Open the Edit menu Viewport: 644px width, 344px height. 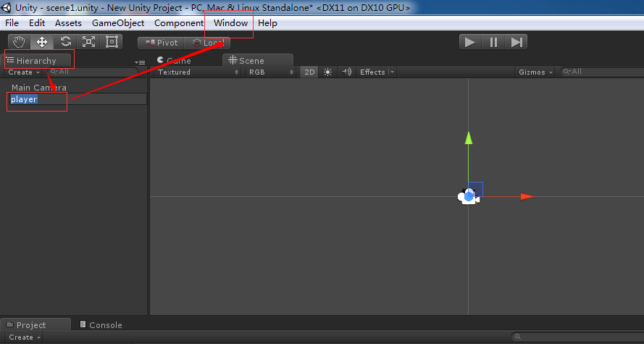click(x=37, y=23)
